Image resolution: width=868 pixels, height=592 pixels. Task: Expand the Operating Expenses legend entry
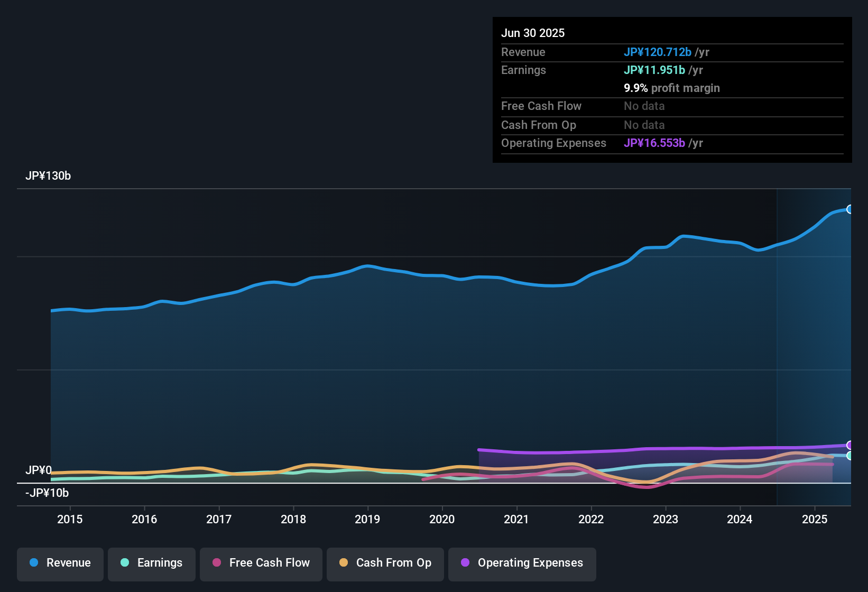(522, 563)
